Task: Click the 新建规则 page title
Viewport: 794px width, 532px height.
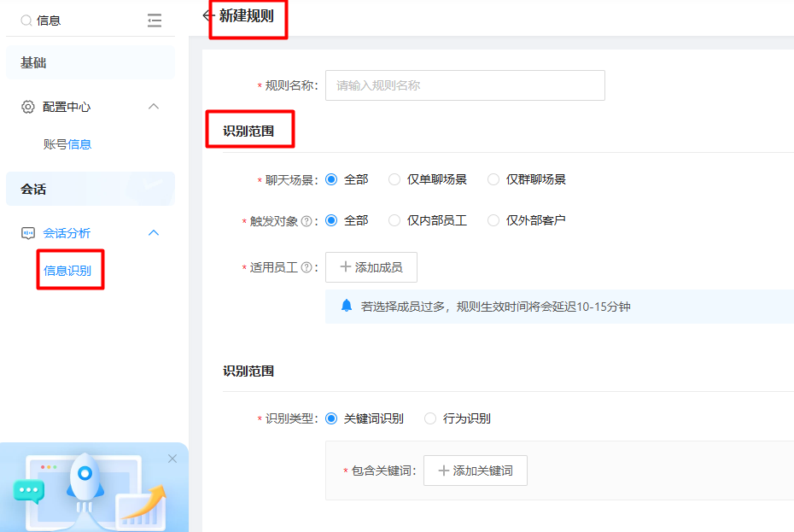Action: pyautogui.click(x=247, y=15)
